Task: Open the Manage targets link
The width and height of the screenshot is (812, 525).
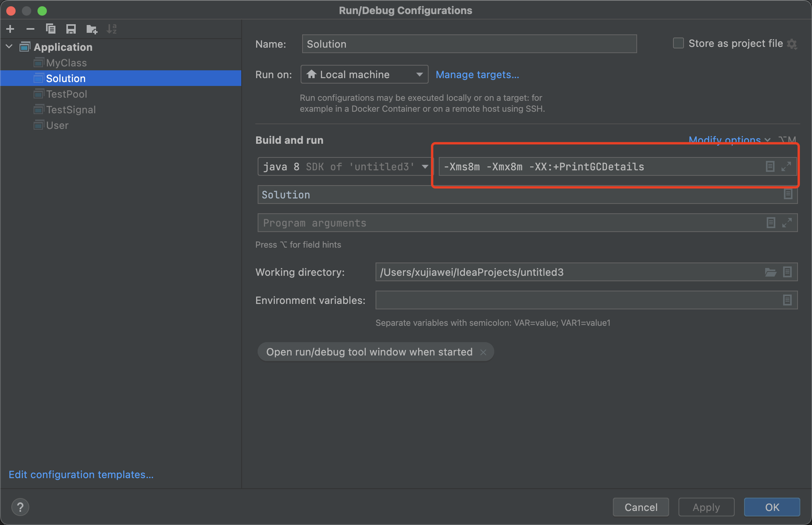Action: 476,75
